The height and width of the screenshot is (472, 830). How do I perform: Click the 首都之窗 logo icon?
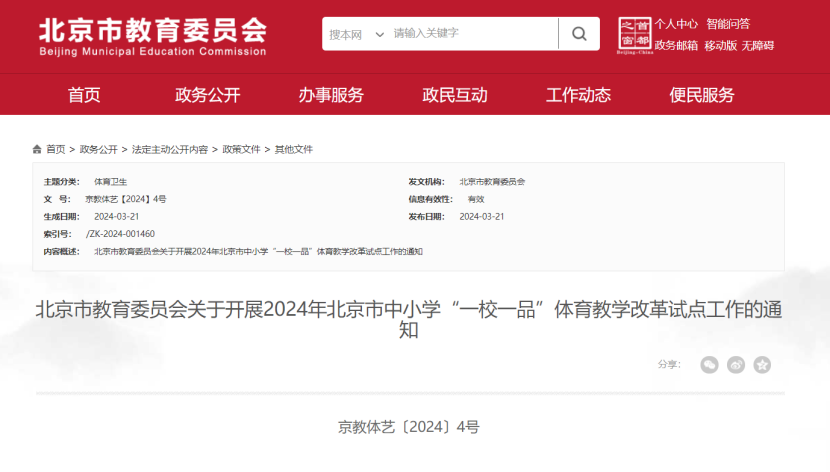point(635,35)
